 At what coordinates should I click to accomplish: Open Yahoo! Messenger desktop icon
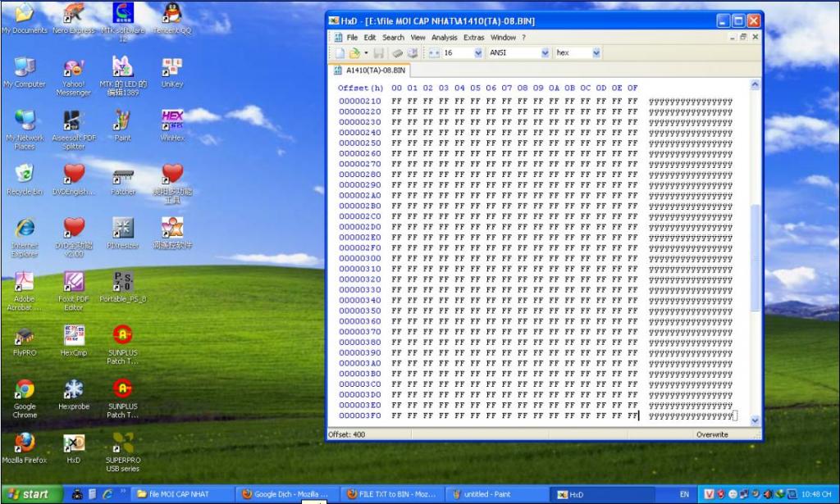(73, 76)
